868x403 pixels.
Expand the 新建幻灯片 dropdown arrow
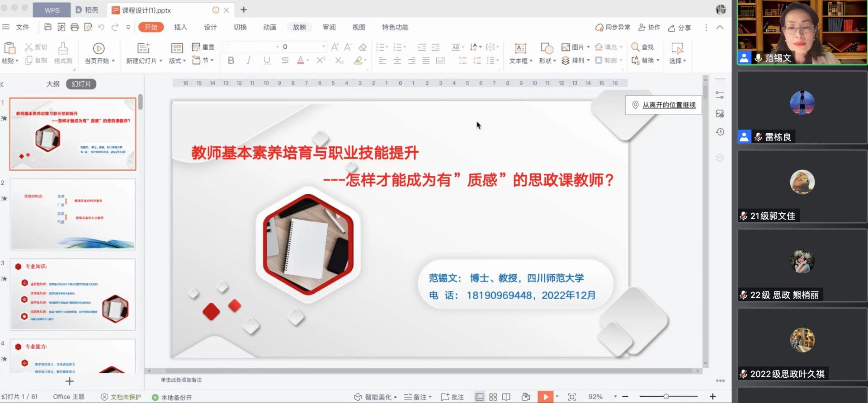pos(160,61)
